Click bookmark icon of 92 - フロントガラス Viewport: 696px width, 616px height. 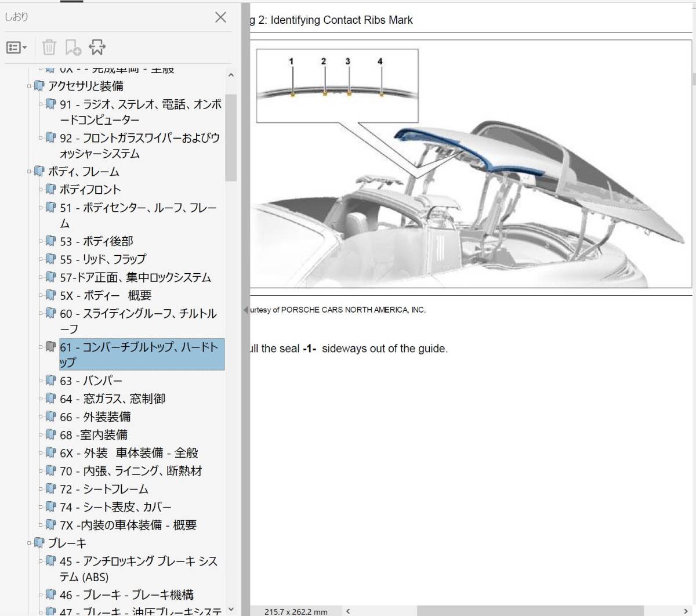tap(51, 137)
